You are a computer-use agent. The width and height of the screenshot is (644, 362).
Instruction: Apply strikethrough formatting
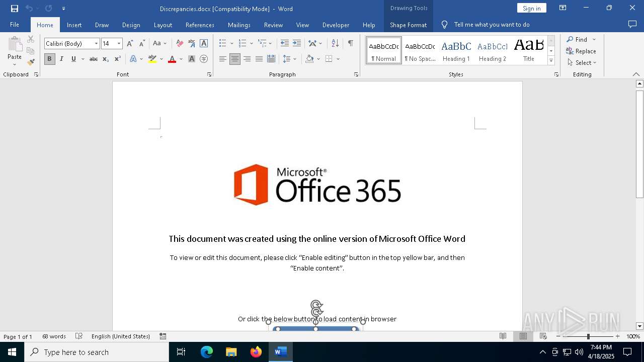tap(94, 59)
